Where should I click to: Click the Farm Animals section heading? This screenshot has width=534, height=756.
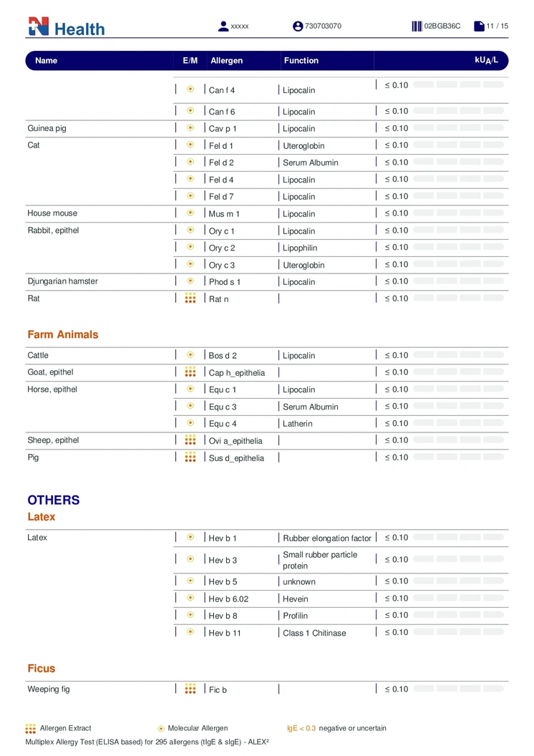pos(63,334)
